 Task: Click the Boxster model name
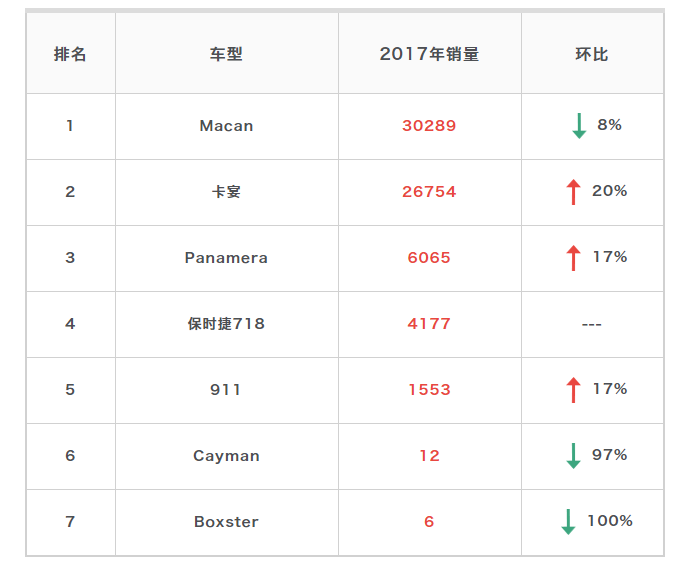click(226, 522)
